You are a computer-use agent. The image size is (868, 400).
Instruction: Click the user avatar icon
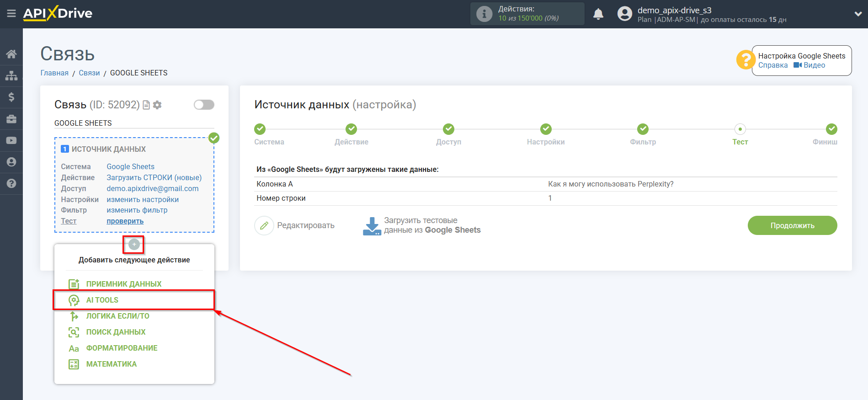pyautogui.click(x=624, y=14)
